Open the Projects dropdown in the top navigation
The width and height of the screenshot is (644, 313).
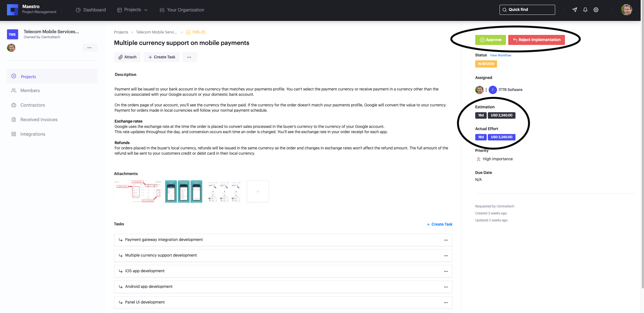tap(132, 10)
